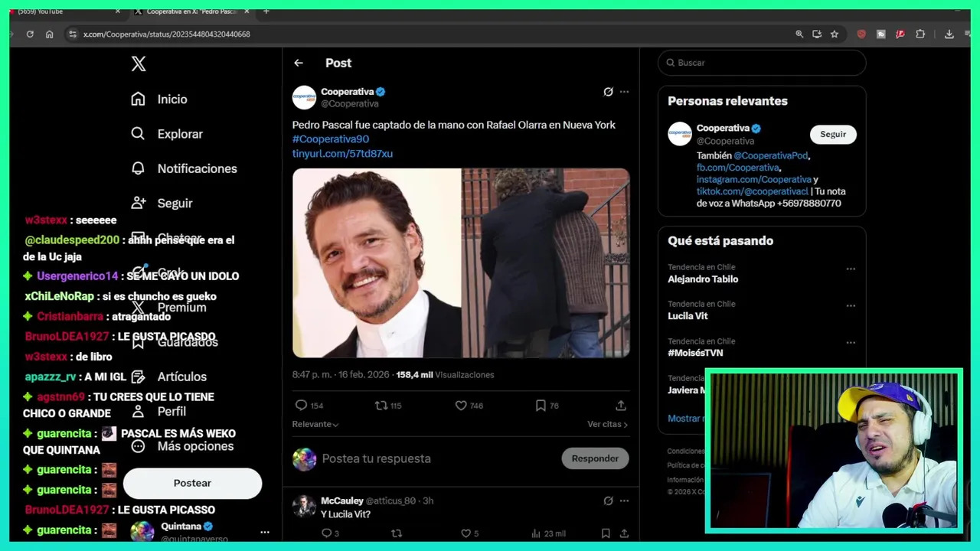Open Ver citas link
The width and height of the screenshot is (980, 551).
click(x=607, y=424)
